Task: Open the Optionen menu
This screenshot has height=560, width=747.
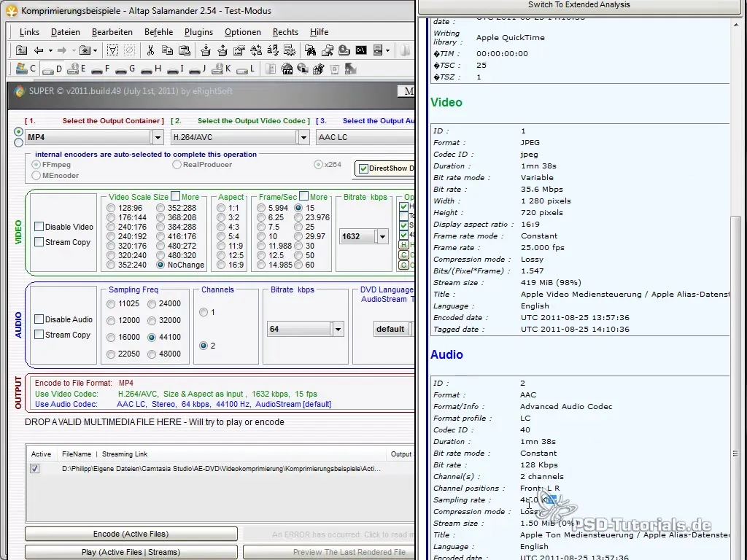Action: coord(243,32)
